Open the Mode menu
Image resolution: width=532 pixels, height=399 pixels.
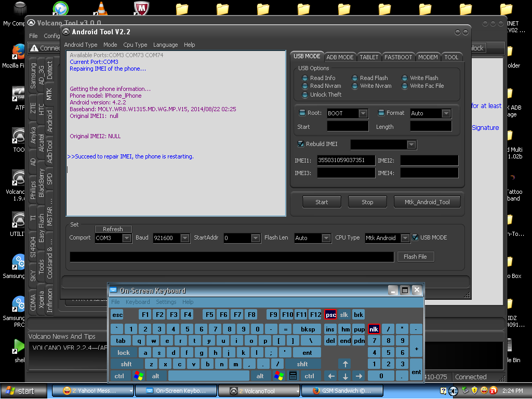click(110, 45)
